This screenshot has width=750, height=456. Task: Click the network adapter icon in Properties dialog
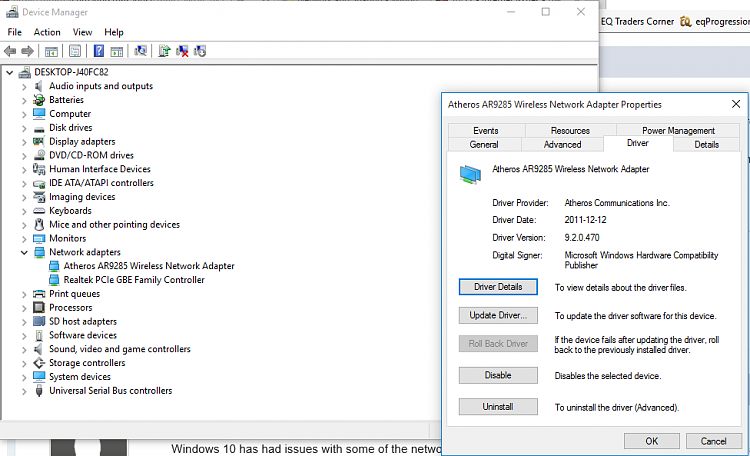[470, 175]
